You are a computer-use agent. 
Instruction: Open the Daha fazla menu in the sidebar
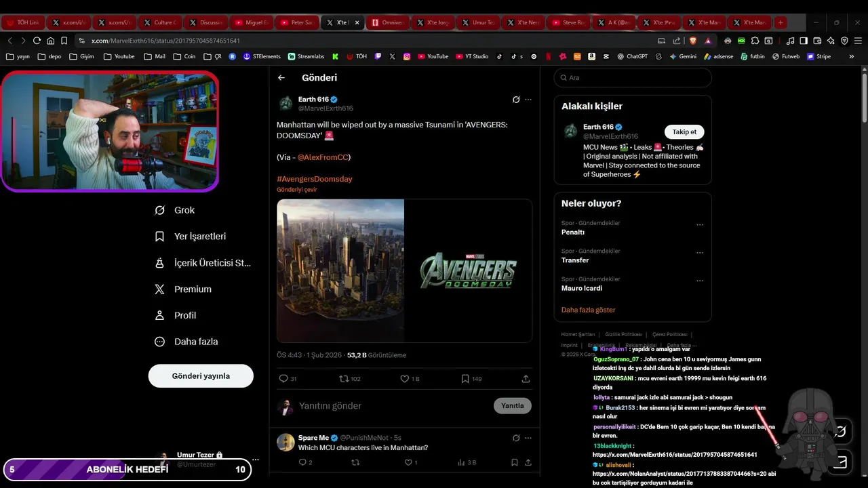point(186,342)
